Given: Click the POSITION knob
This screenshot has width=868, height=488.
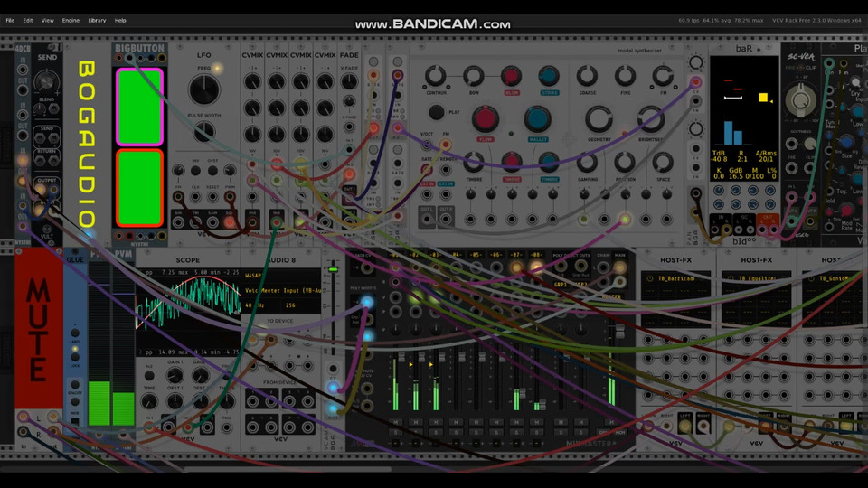Looking at the screenshot, I should point(625,162).
